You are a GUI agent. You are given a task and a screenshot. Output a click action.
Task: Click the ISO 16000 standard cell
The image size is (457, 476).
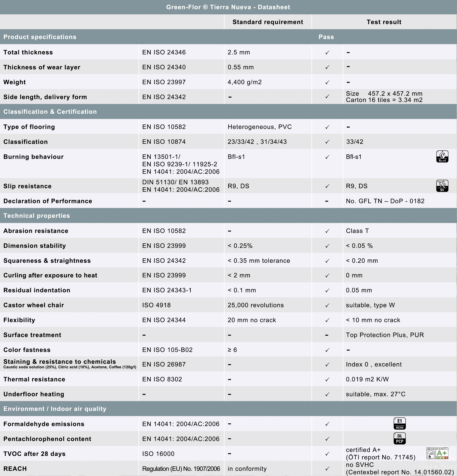(x=158, y=454)
